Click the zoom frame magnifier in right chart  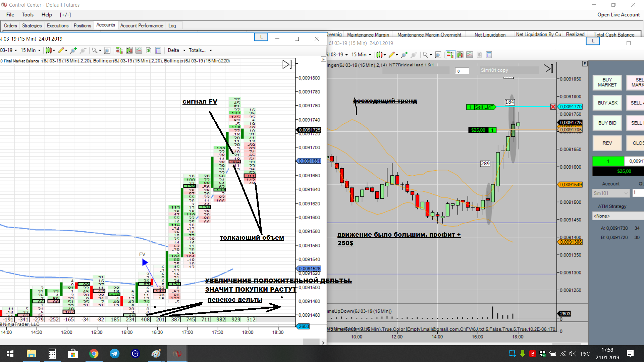click(x=438, y=55)
